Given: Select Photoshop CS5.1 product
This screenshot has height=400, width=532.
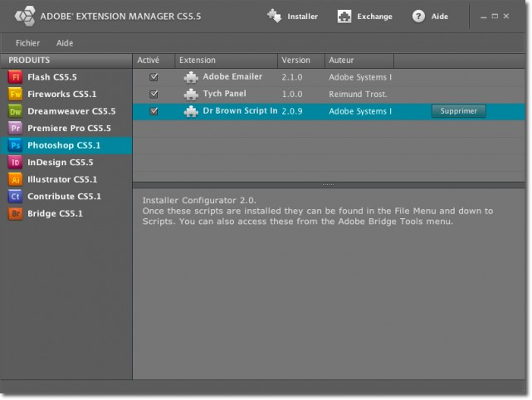Looking at the screenshot, I should click(66, 145).
